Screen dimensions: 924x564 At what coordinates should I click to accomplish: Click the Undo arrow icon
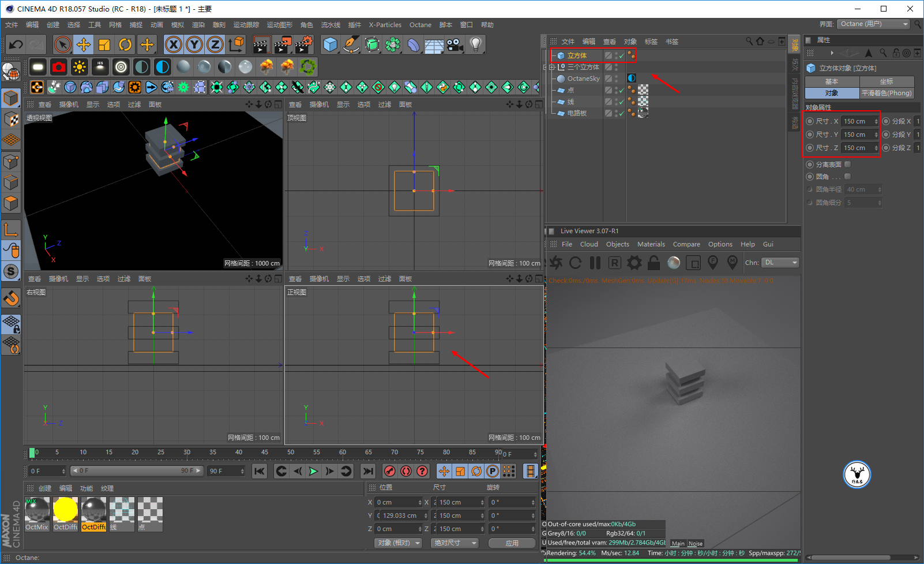16,44
